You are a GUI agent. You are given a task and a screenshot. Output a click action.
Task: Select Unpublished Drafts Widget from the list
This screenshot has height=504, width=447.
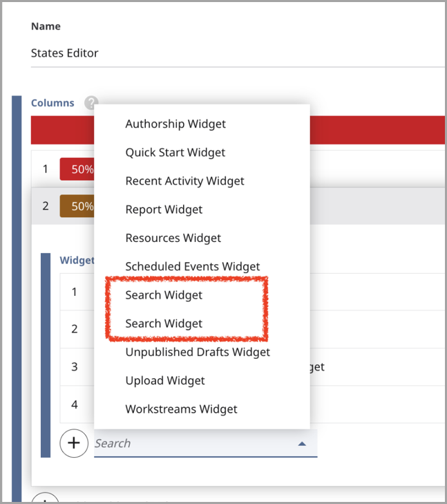coord(198,352)
